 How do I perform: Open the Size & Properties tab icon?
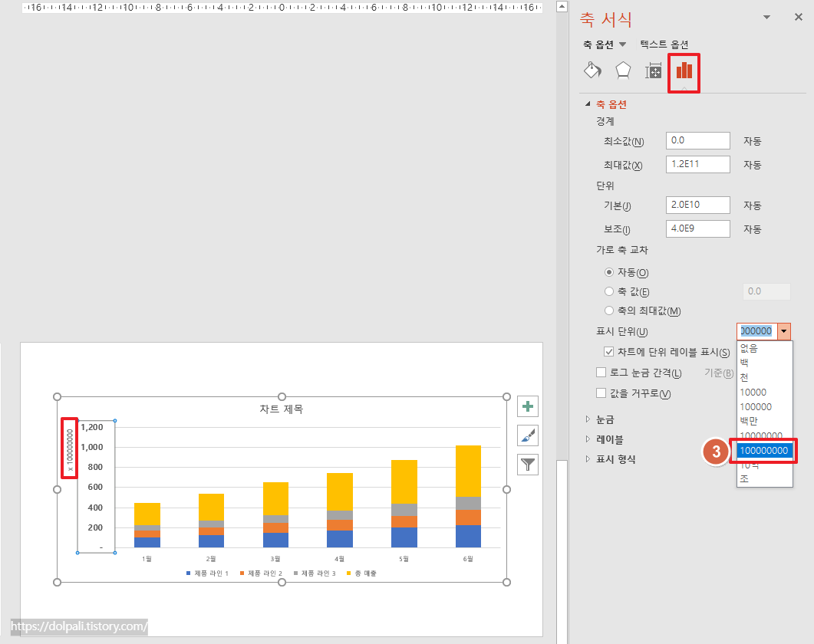tap(653, 71)
